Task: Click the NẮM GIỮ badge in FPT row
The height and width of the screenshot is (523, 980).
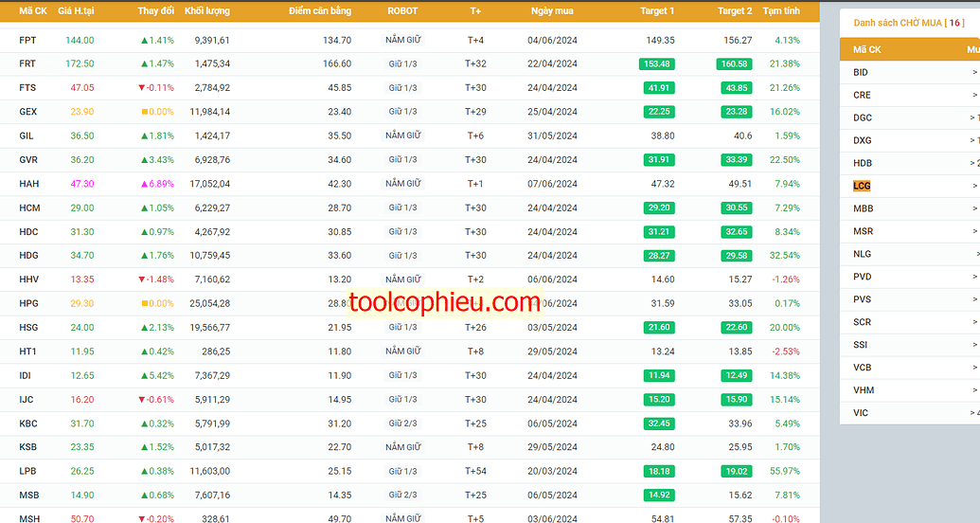Action: pos(403,40)
